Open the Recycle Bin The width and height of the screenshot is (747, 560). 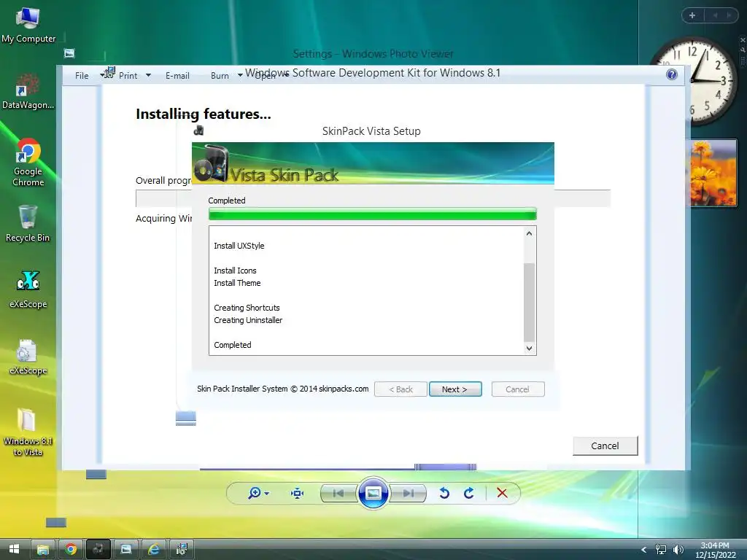point(28,223)
